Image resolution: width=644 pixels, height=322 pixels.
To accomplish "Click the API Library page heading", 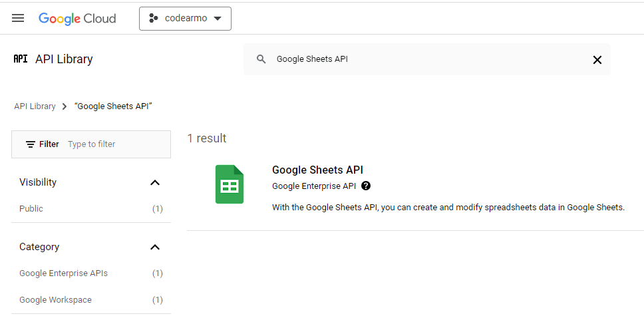I will coord(64,59).
